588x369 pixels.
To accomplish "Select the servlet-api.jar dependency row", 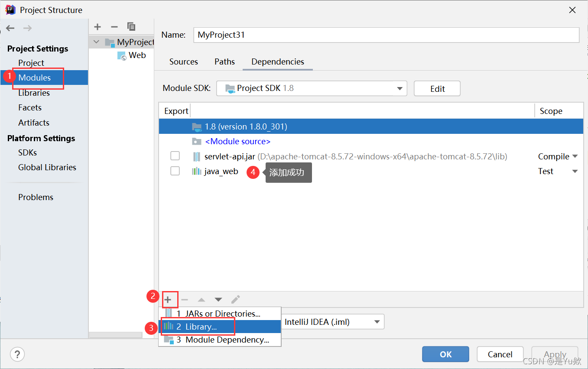I will click(x=371, y=156).
